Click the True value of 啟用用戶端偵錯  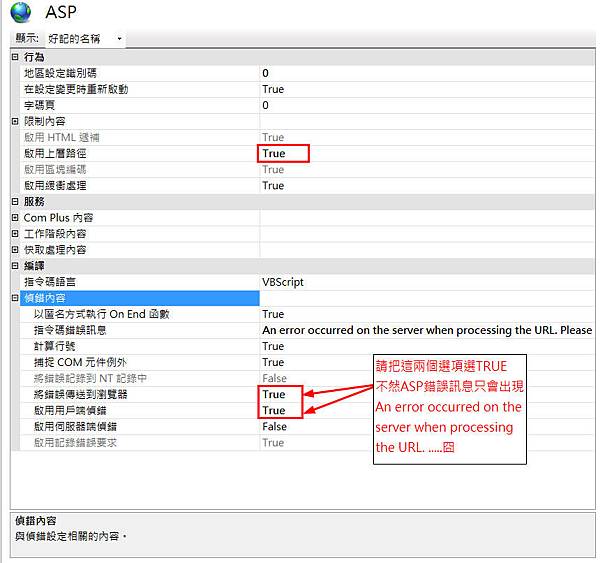(x=274, y=411)
